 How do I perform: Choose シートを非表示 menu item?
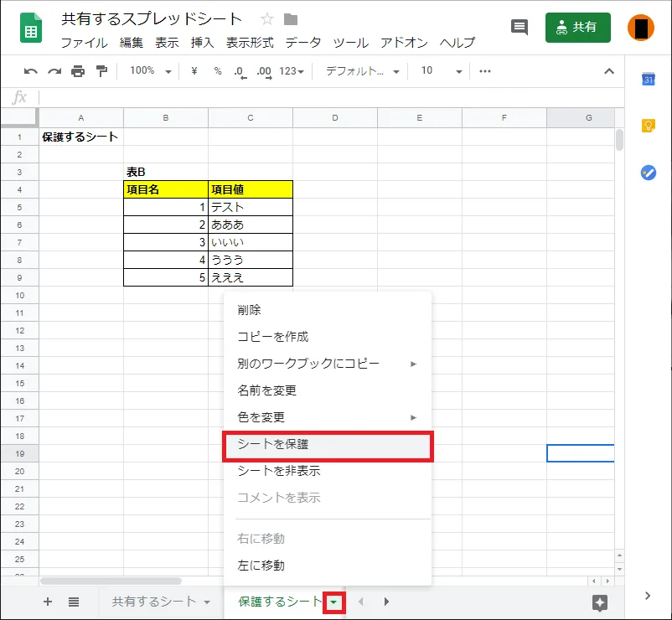click(x=328, y=471)
